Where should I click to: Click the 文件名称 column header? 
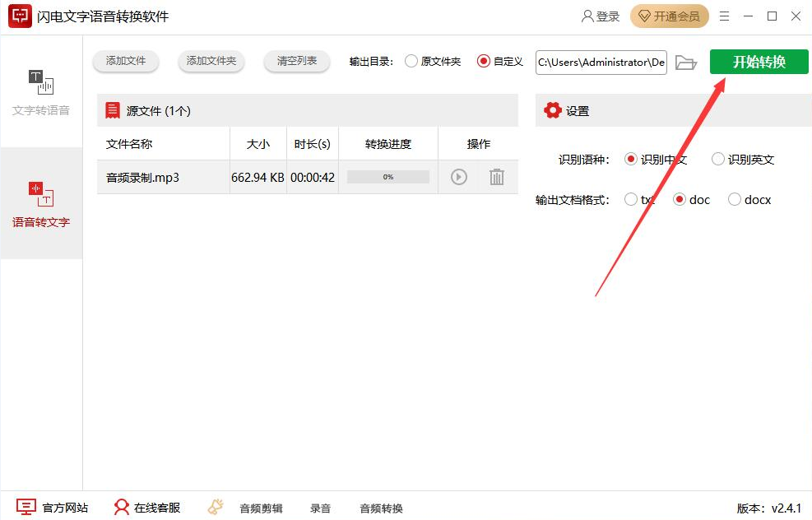pyautogui.click(x=129, y=144)
